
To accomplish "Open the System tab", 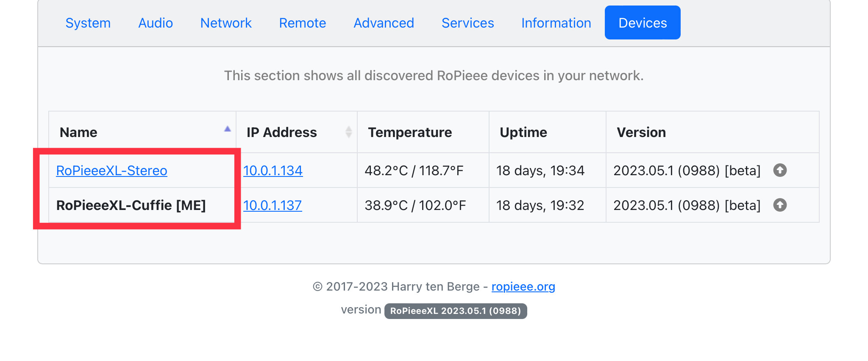I will pyautogui.click(x=88, y=23).
